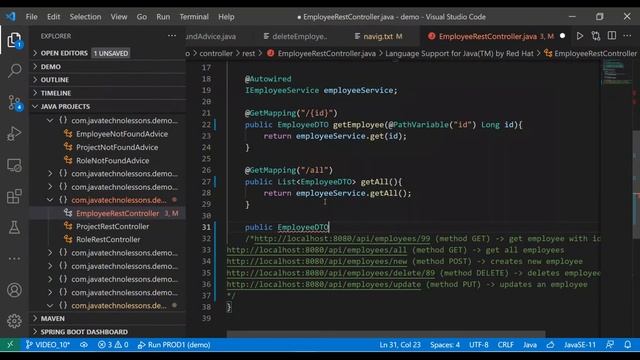
Task: Open changes compare icon in editor toolbar
Action: pyautogui.click(x=596, y=36)
